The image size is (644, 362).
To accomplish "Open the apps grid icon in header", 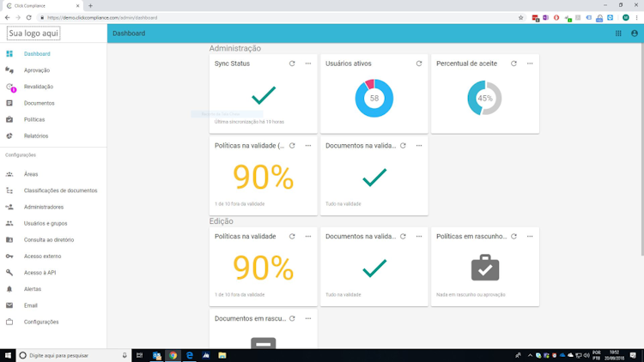I will point(618,33).
